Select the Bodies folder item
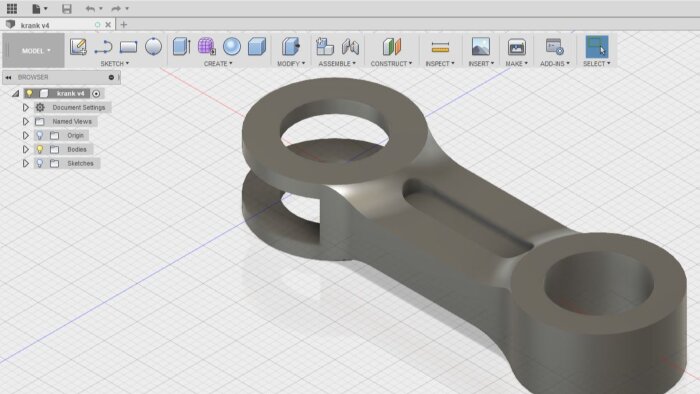Image resolution: width=700 pixels, height=394 pixels. (x=77, y=149)
